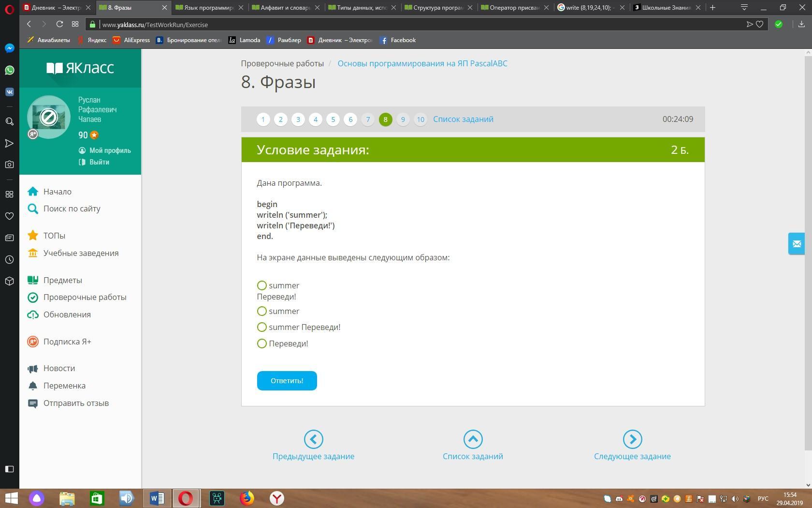The image size is (812, 508).
Task: Open bookmarks heart icon in sidebar
Action: click(9, 216)
